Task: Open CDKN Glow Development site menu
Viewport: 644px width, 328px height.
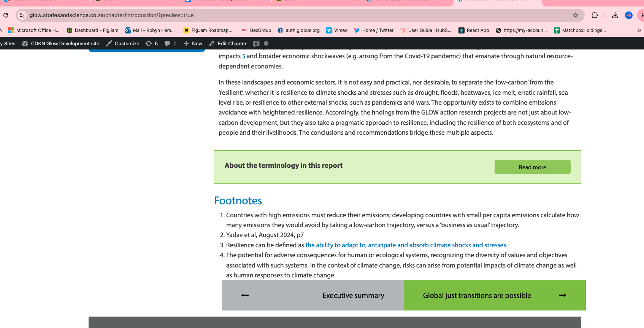Action: pyautogui.click(x=61, y=43)
